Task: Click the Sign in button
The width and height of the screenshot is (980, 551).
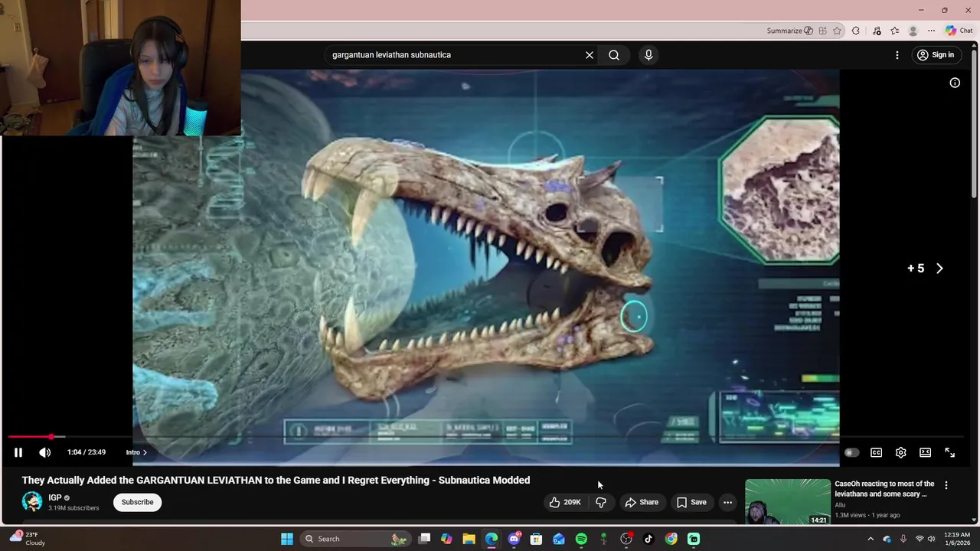Action: coord(936,55)
